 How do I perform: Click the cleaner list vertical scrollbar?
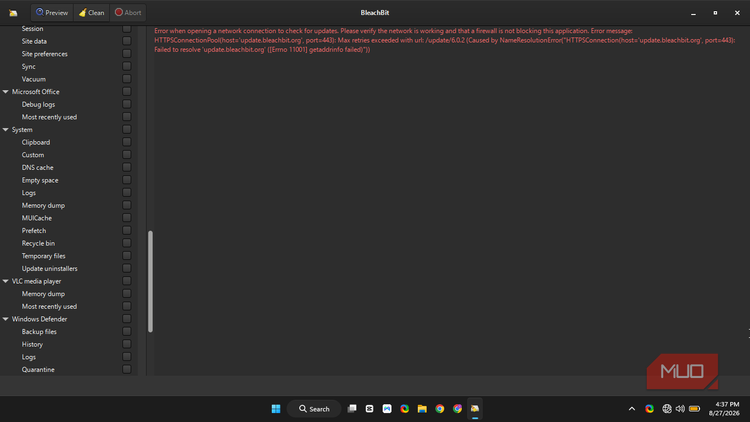pos(150,281)
